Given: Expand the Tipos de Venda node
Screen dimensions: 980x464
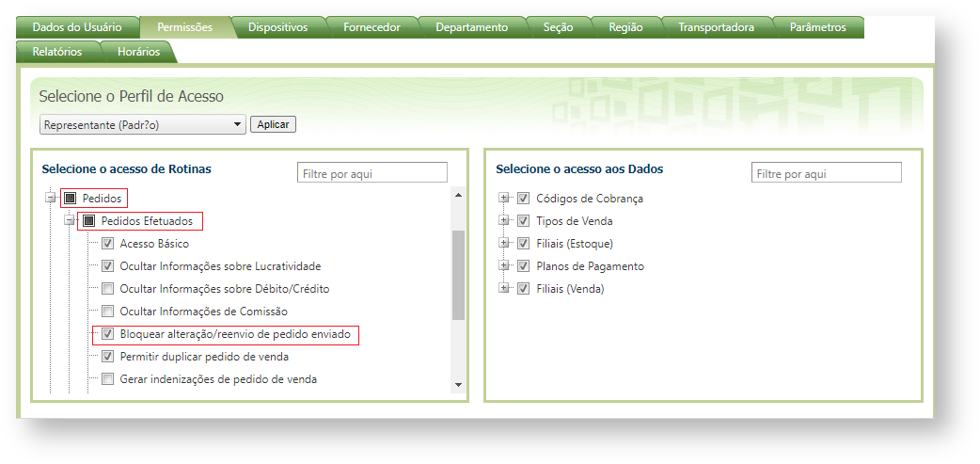Looking at the screenshot, I should tap(503, 221).
